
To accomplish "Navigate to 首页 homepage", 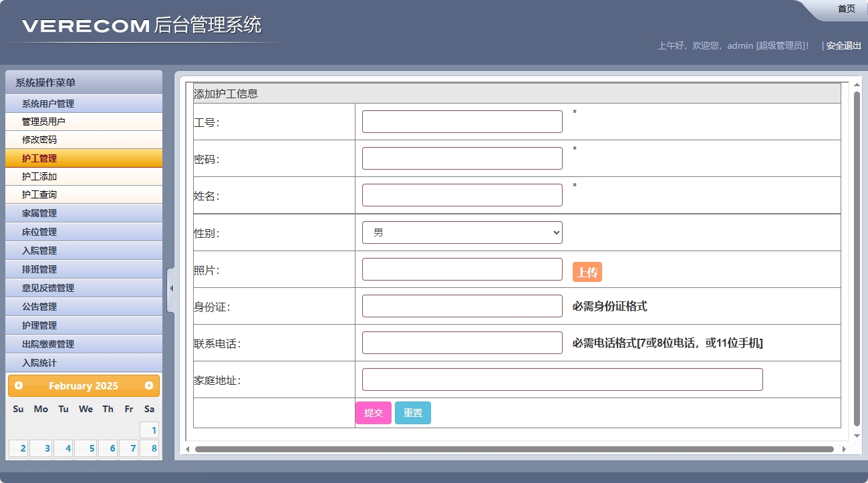I will pyautogui.click(x=845, y=9).
